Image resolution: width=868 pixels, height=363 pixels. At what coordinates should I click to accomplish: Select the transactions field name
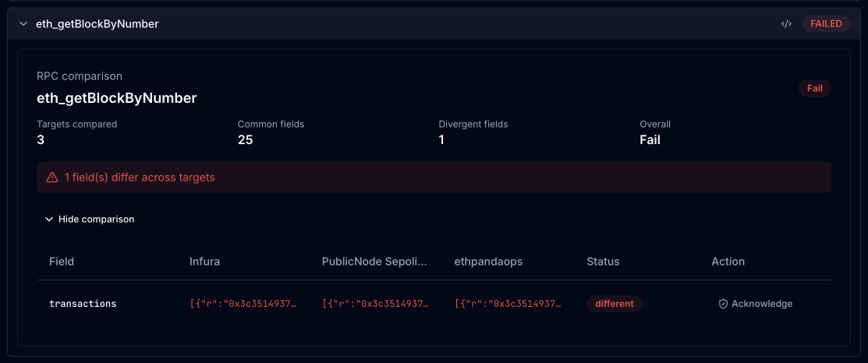click(83, 304)
